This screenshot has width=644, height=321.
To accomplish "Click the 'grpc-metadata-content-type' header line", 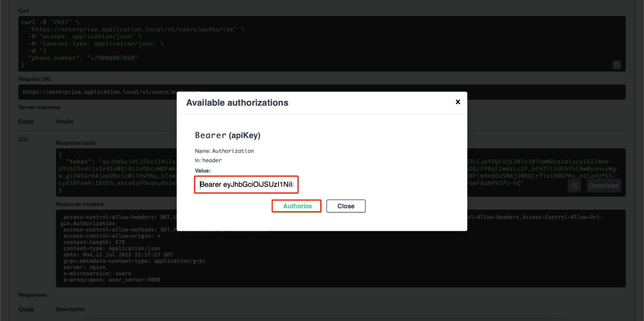I will coord(134,261).
